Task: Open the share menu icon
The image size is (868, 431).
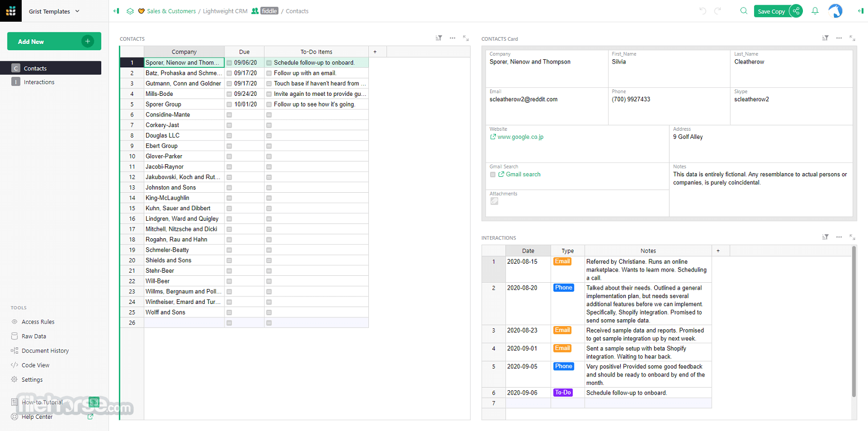Action: [x=796, y=11]
